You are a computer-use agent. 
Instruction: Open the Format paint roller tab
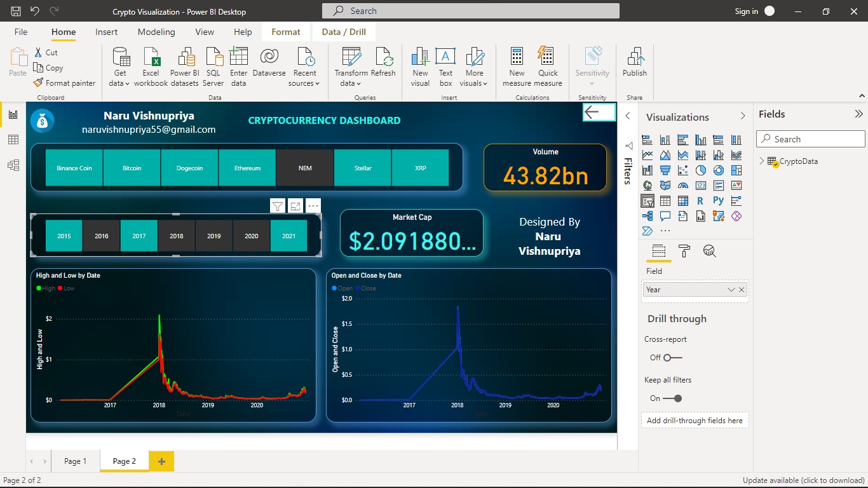click(x=684, y=251)
